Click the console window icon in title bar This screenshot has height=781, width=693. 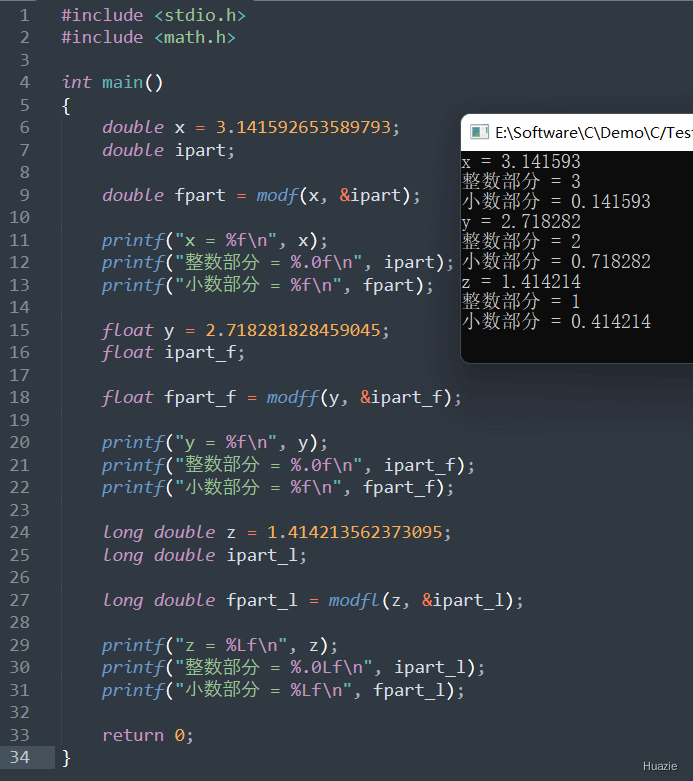479,132
